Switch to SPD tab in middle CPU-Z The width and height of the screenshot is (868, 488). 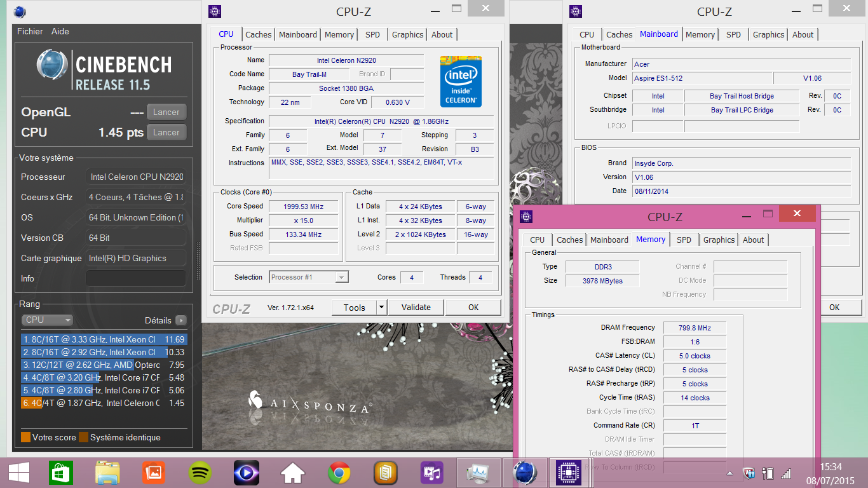click(x=373, y=35)
